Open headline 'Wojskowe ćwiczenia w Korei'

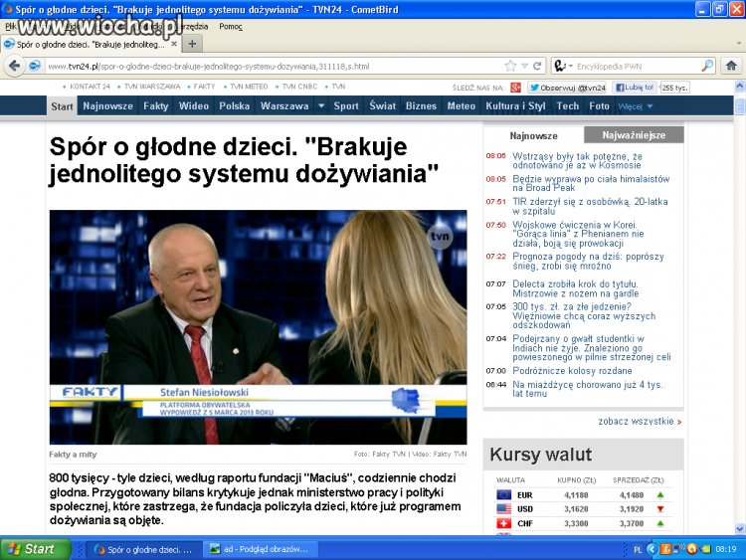(x=578, y=234)
